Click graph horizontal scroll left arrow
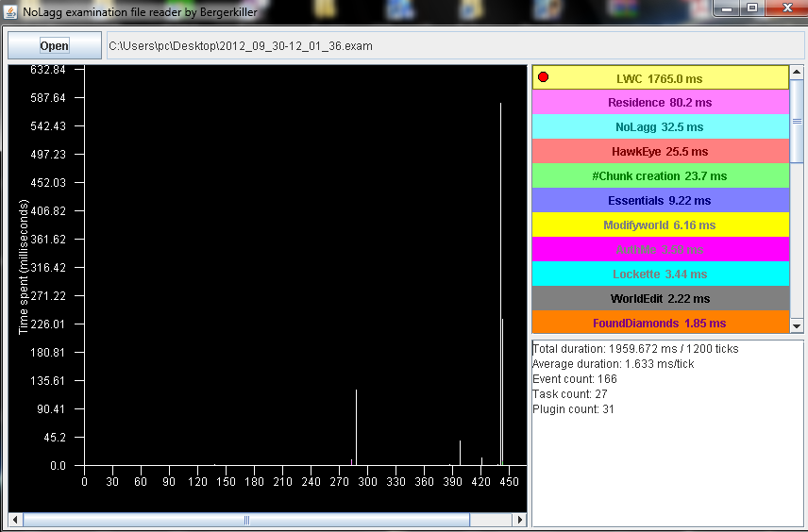Image resolution: width=808 pixels, height=532 pixels. tap(15, 520)
